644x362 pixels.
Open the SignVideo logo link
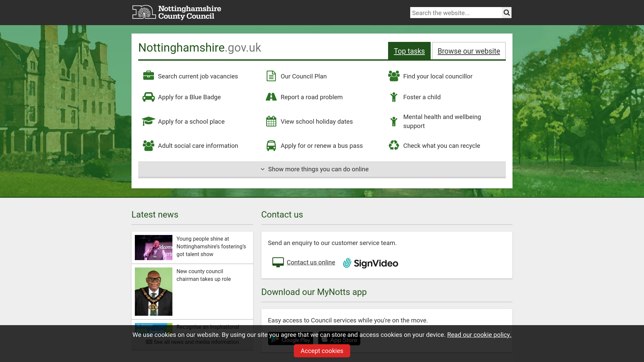click(x=371, y=263)
